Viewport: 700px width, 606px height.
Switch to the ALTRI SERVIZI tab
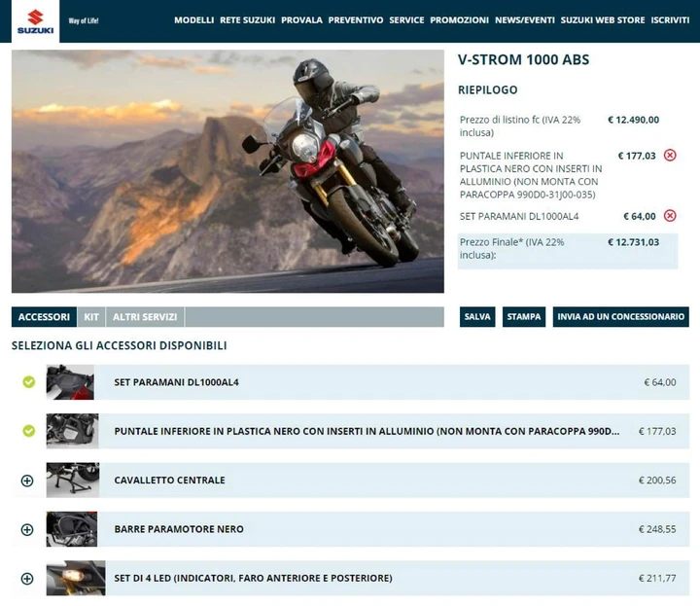pos(145,317)
